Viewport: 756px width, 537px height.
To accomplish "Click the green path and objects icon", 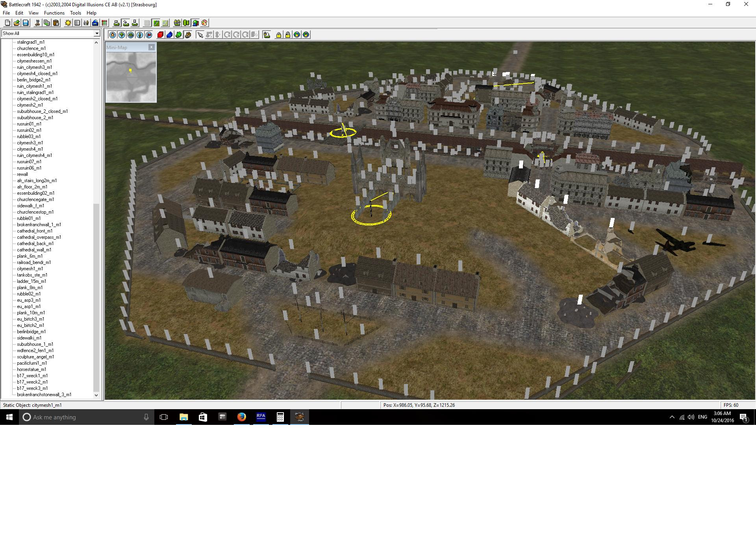I will 177,23.
